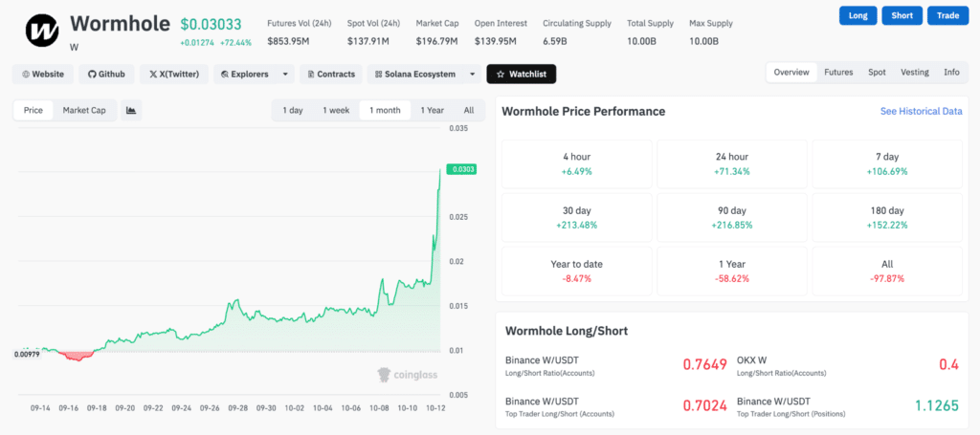
Task: Open the See Historical Data link
Action: [x=922, y=111]
